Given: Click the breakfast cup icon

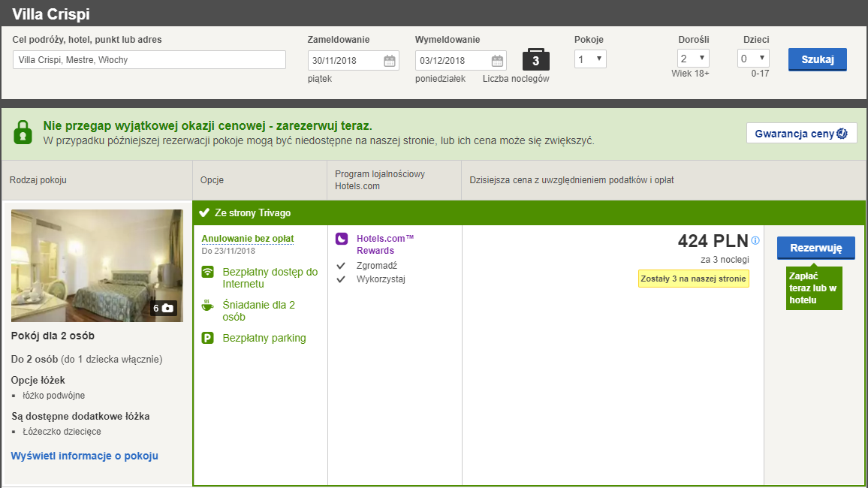Looking at the screenshot, I should [x=207, y=305].
